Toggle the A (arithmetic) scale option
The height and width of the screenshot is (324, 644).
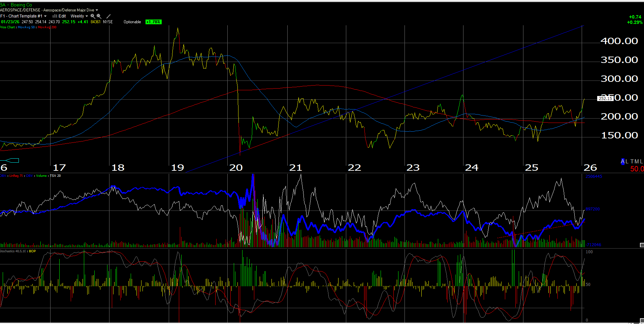623,162
